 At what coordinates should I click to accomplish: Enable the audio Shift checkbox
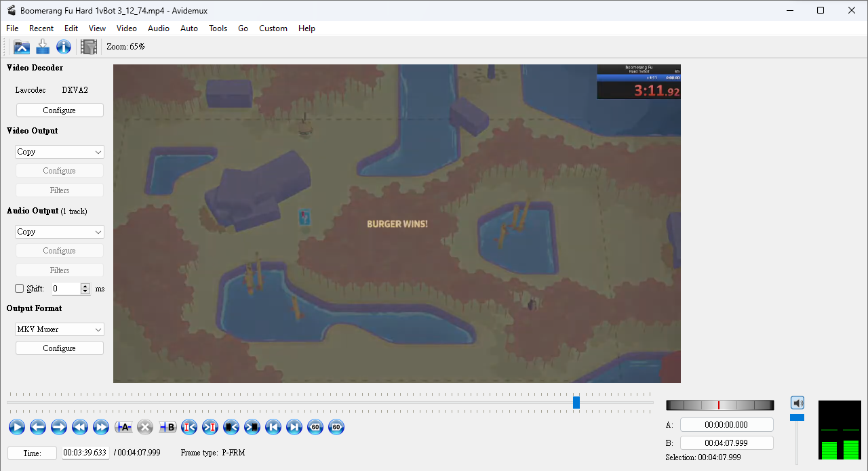click(x=20, y=289)
